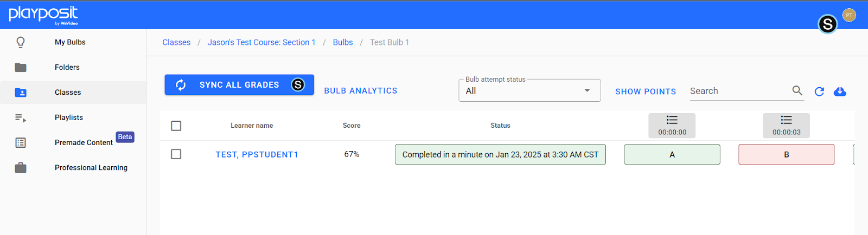868x235 pixels.
Task: Select all learners with header checkbox
Action: tap(176, 126)
